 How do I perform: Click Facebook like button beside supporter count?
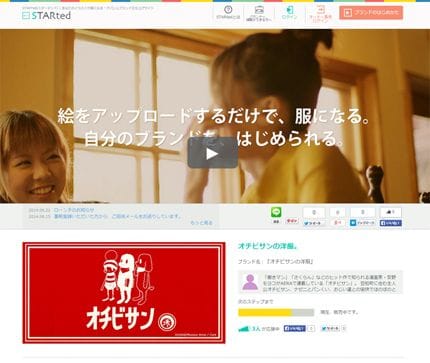point(295,329)
